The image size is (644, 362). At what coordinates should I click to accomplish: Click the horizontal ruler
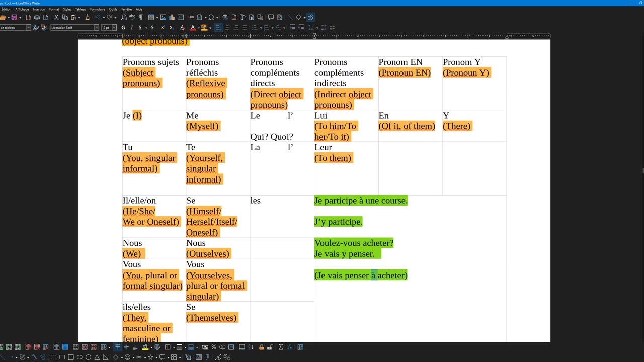pyautogui.click(x=314, y=36)
